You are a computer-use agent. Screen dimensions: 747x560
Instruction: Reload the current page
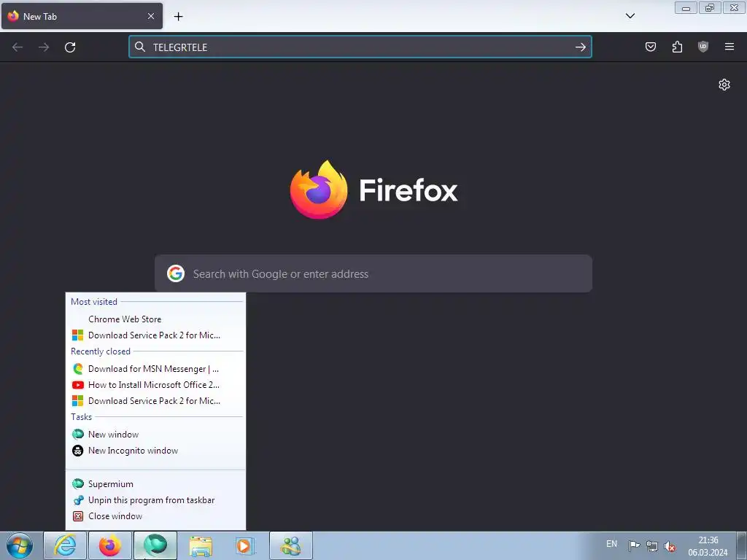[x=70, y=47]
